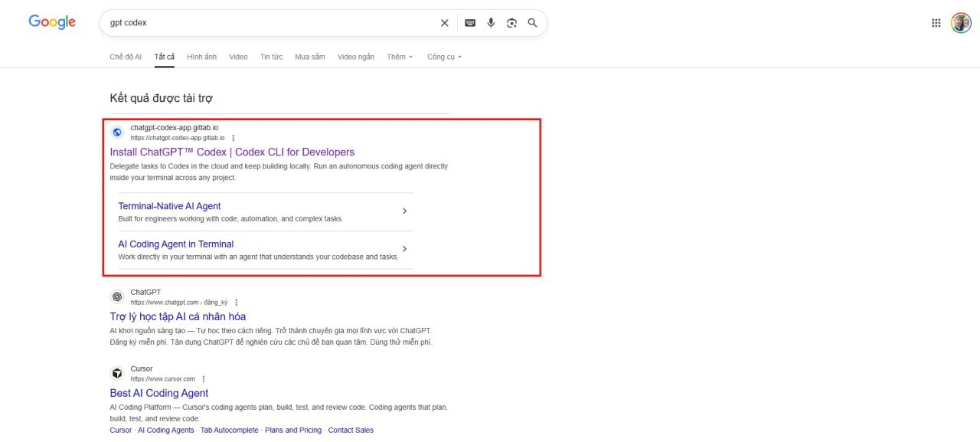The height and width of the screenshot is (442, 980).
Task: Select the Tất cả tab
Action: click(x=165, y=57)
